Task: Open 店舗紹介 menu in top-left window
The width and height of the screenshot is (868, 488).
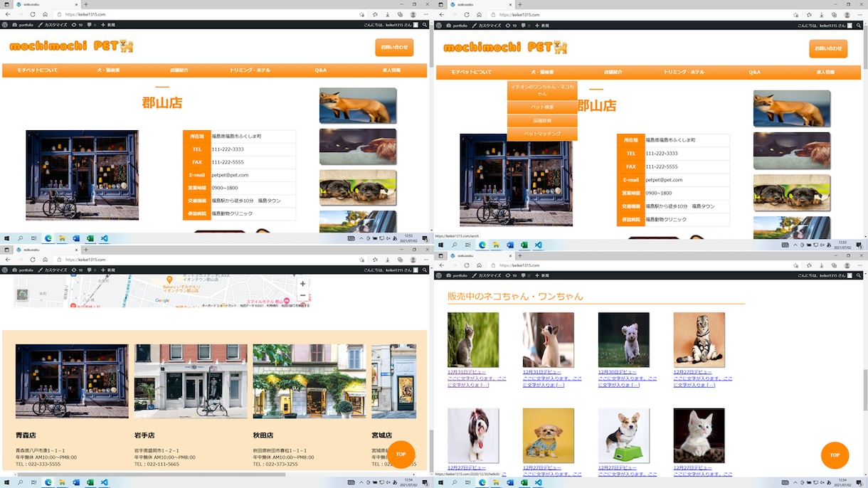Action: 179,70
